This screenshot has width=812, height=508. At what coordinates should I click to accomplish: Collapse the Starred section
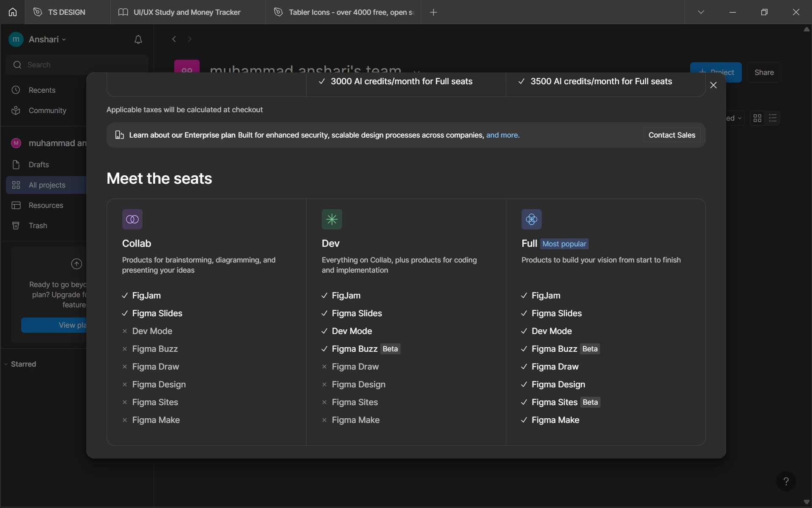(6, 364)
